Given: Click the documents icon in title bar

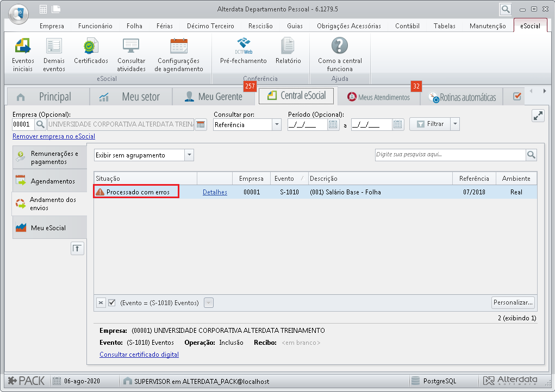Looking at the screenshot, I should pyautogui.click(x=56, y=10).
